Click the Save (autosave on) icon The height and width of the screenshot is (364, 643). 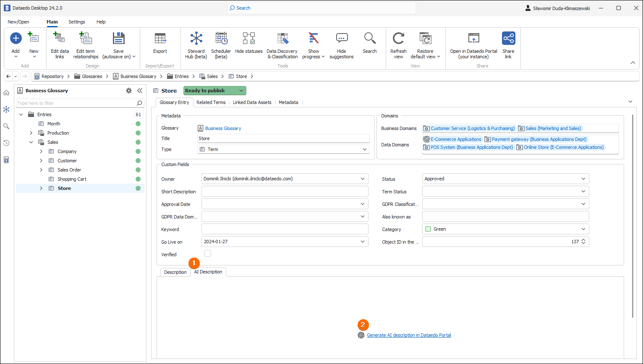click(119, 38)
